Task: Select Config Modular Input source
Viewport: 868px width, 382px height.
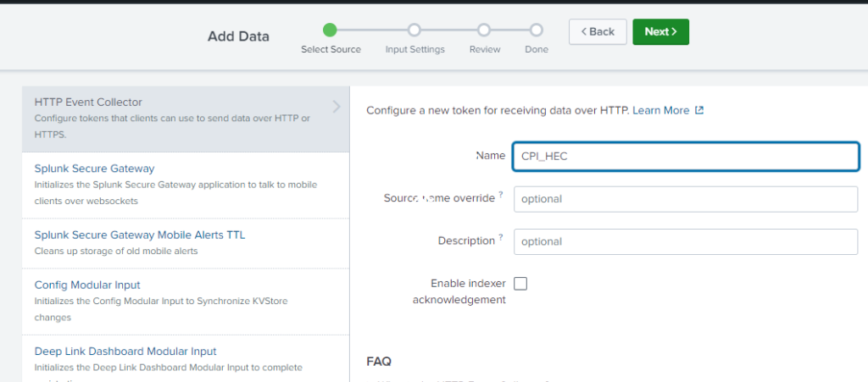Action: pyautogui.click(x=87, y=285)
